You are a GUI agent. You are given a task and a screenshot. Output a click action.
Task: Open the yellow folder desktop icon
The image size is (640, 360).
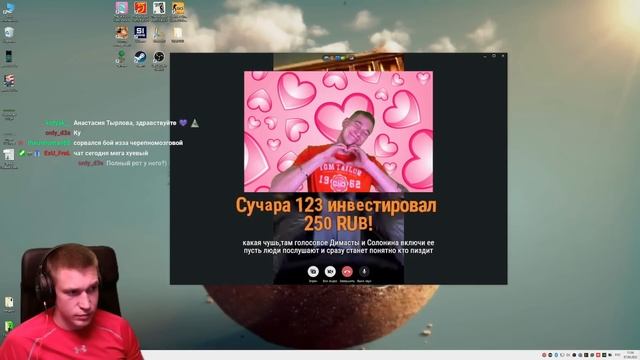point(178,33)
